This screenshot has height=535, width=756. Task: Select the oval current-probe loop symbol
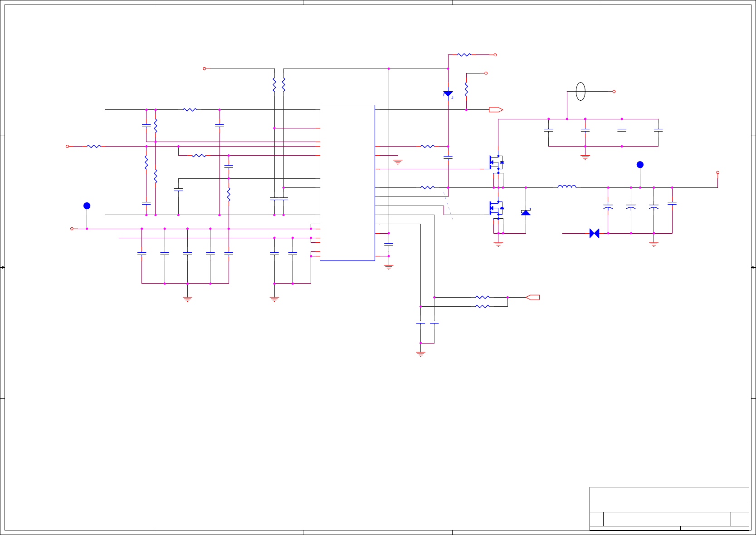coord(580,91)
